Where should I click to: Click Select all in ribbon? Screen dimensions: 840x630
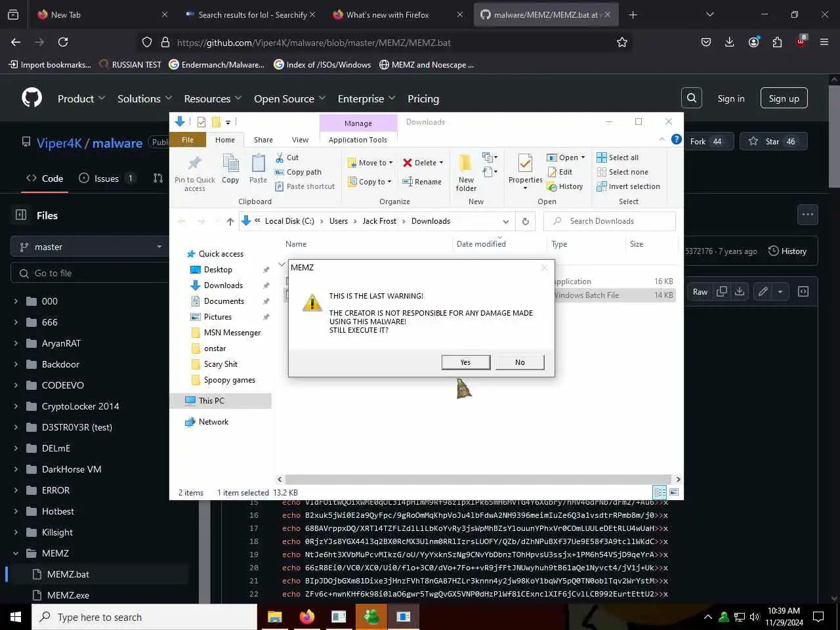[x=618, y=157]
